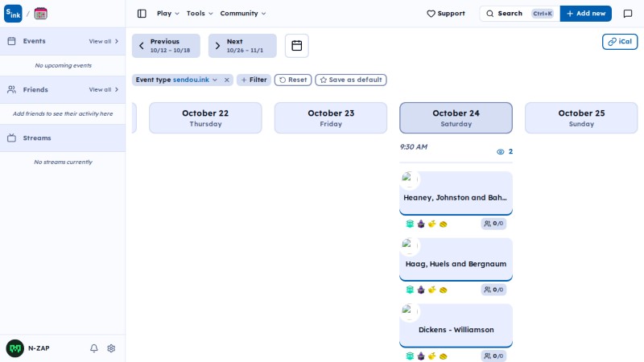The height and width of the screenshot is (362, 644).
Task: Click Tower Control icon under Haag event
Action: click(421, 290)
